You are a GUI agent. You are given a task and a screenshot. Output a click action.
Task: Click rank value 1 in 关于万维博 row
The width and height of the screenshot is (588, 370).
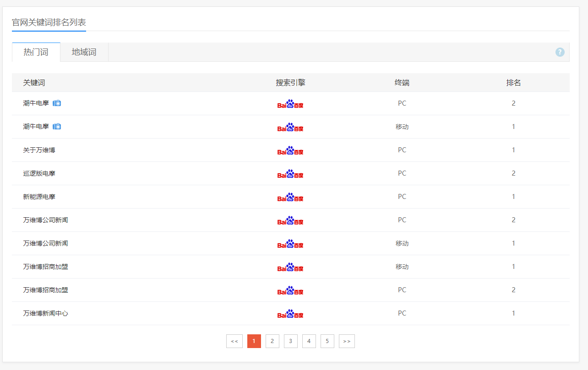[514, 150]
